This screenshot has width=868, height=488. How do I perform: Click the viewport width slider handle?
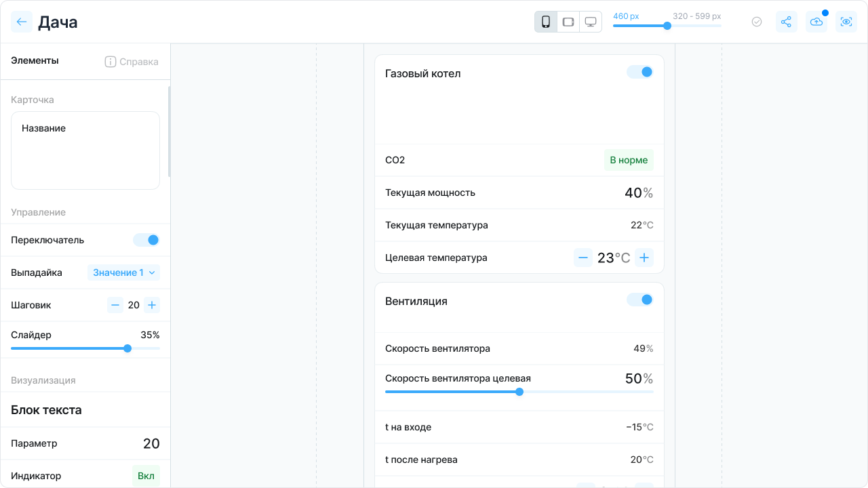pos(667,26)
